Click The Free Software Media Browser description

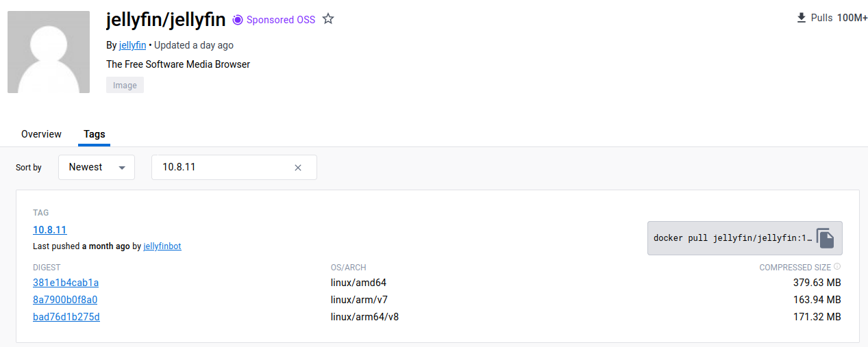(178, 64)
